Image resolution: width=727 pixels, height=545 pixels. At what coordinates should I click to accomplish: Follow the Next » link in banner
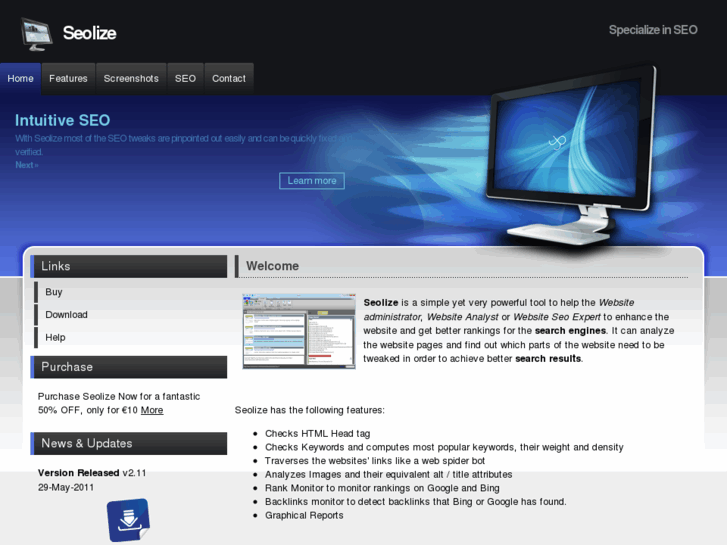(x=27, y=165)
